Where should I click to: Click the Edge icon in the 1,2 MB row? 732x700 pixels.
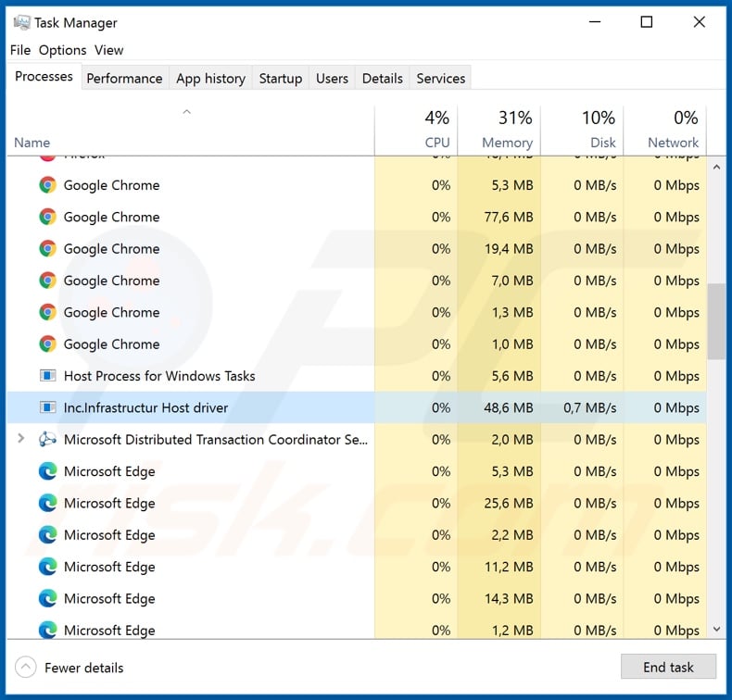click(x=47, y=630)
